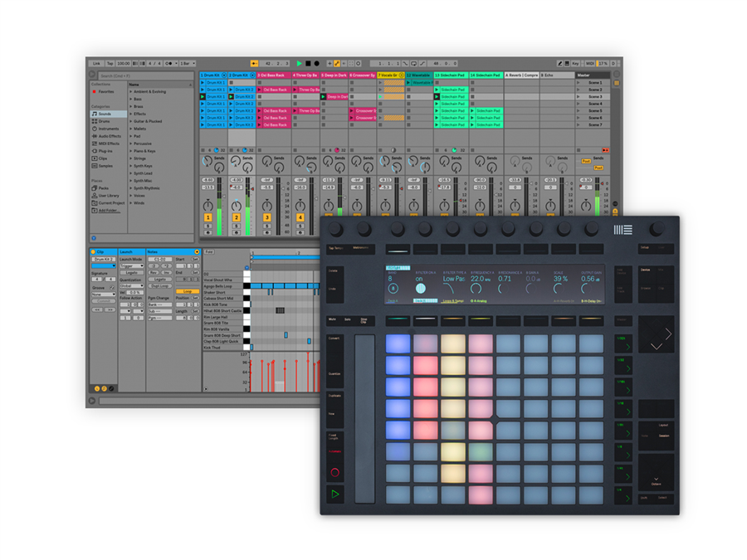The height and width of the screenshot is (560, 747).
Task: Click the 3 Oxi Bass Rack track header
Action: pos(273,75)
